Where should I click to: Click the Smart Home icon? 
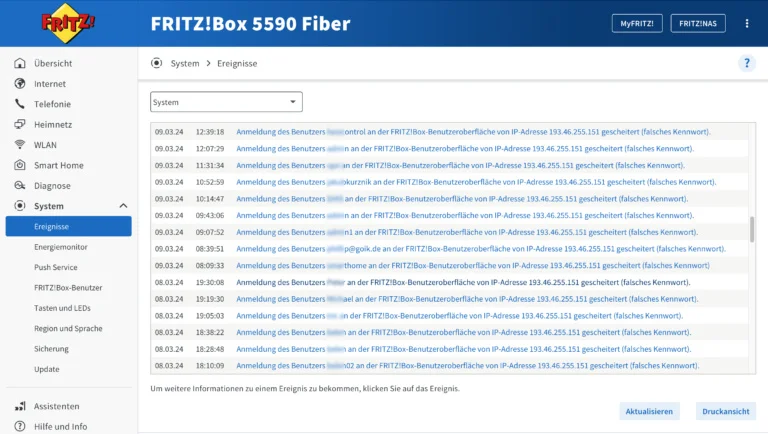coord(20,165)
